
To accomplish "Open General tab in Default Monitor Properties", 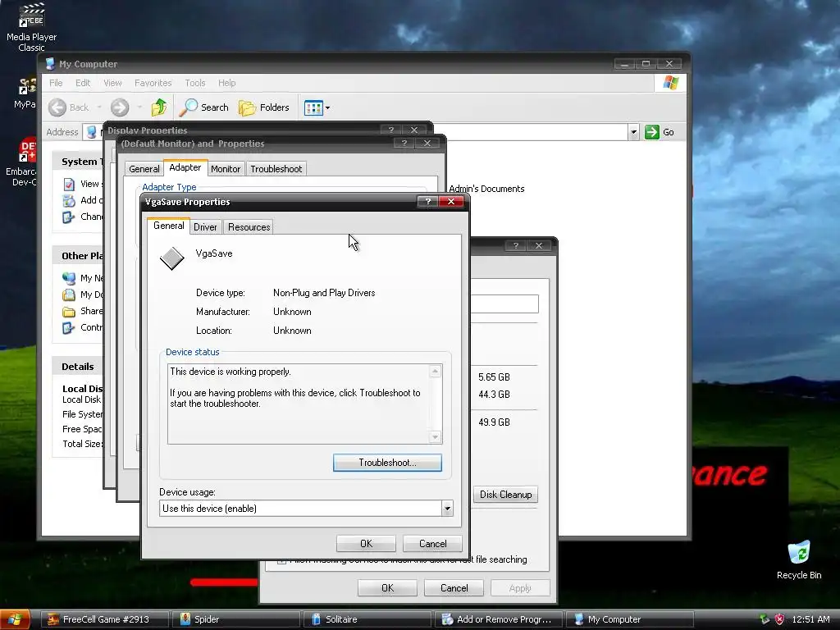I will tap(144, 169).
